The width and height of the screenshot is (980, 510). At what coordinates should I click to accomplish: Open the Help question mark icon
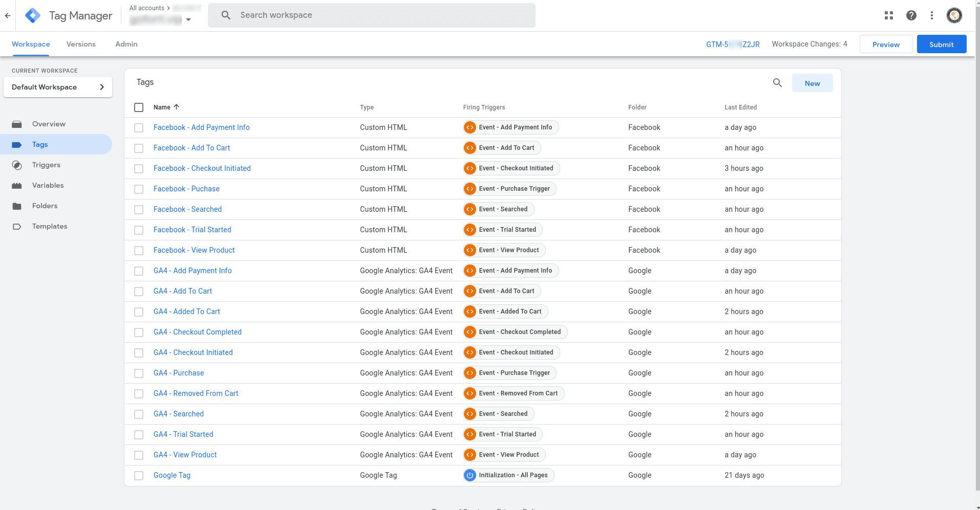(911, 15)
